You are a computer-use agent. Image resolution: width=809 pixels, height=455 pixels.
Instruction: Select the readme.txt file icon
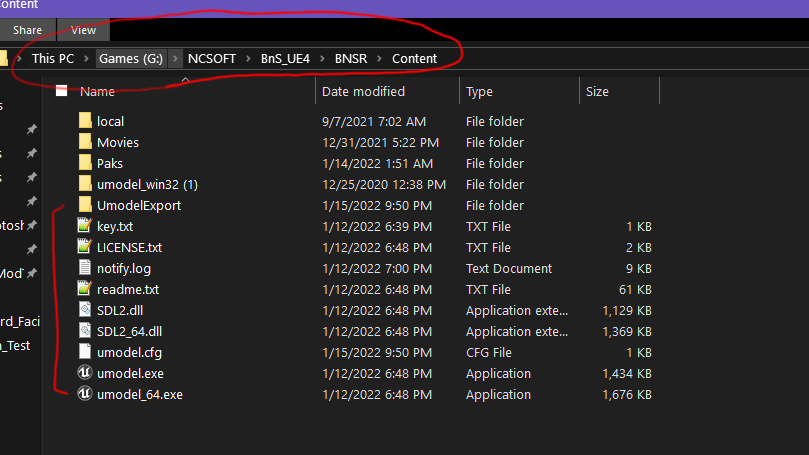click(85, 288)
